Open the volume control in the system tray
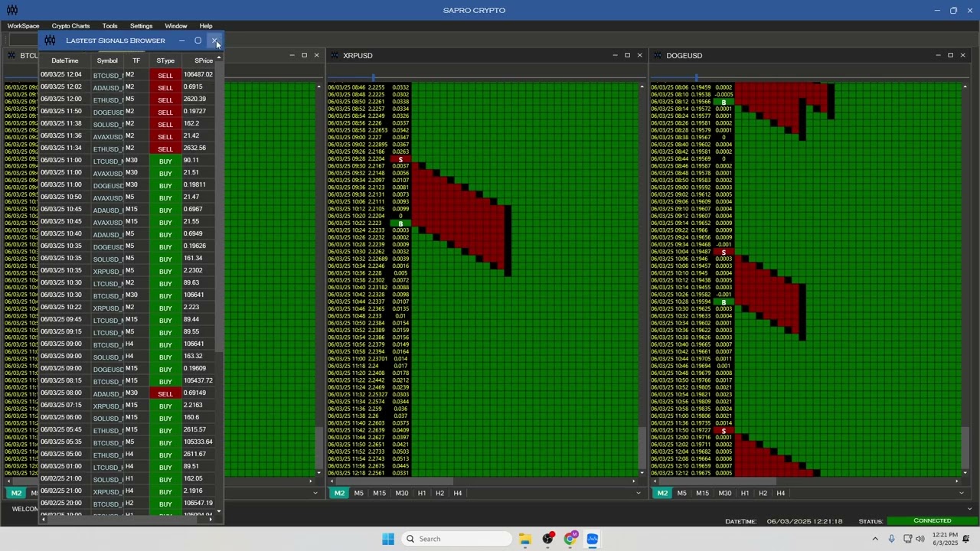The width and height of the screenshot is (980, 551). pos(920,539)
